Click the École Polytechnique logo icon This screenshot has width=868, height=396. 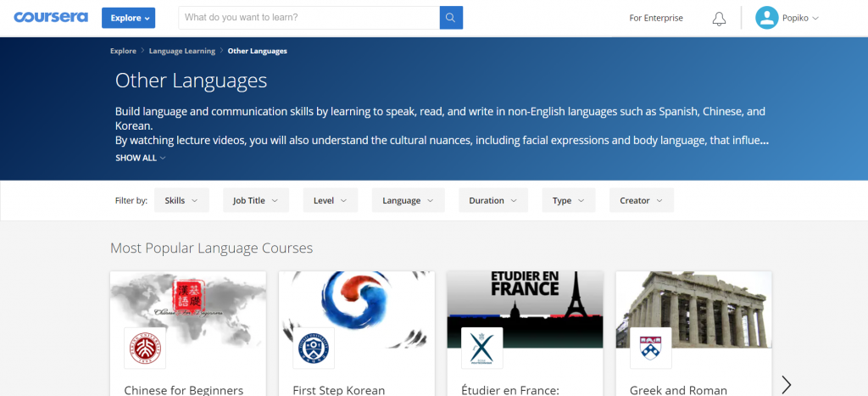coord(482,348)
